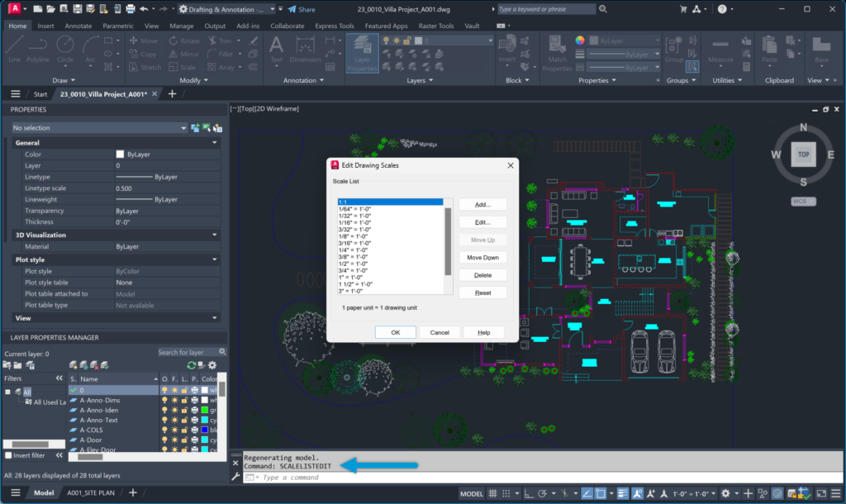Click the TOP face of the ViewCube
This screenshot has width=846, height=504.
(x=803, y=155)
